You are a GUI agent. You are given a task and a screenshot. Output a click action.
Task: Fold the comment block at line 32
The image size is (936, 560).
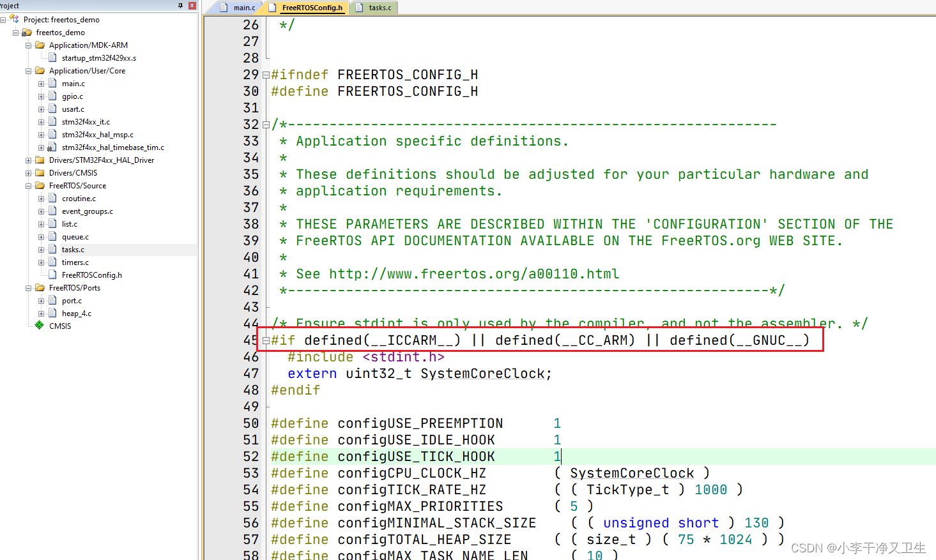pyautogui.click(x=266, y=125)
